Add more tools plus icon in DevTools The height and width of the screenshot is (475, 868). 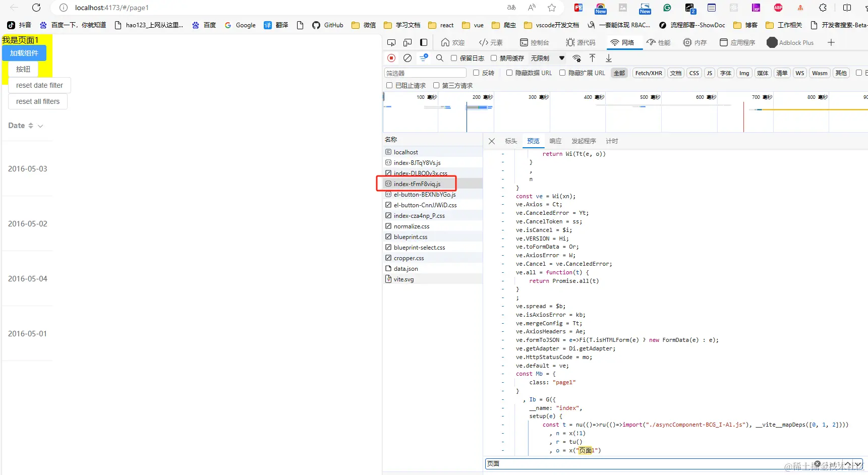(x=831, y=43)
